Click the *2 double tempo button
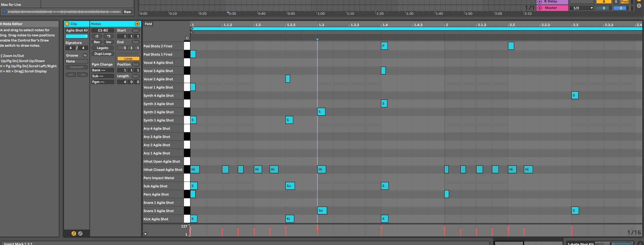 click(109, 36)
